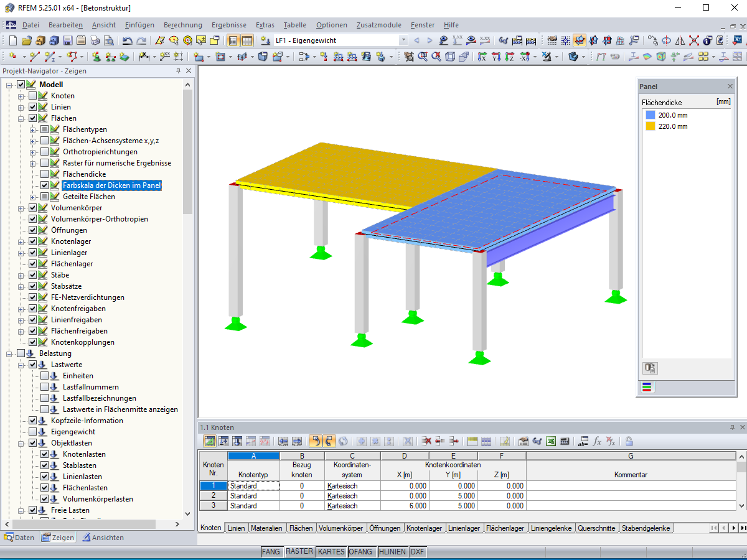
Task: Toggle the Knotenlager checkbox
Action: point(33,241)
